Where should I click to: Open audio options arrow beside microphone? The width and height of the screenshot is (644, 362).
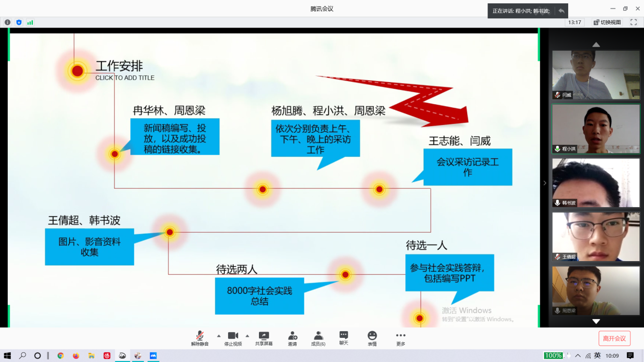pos(219,335)
